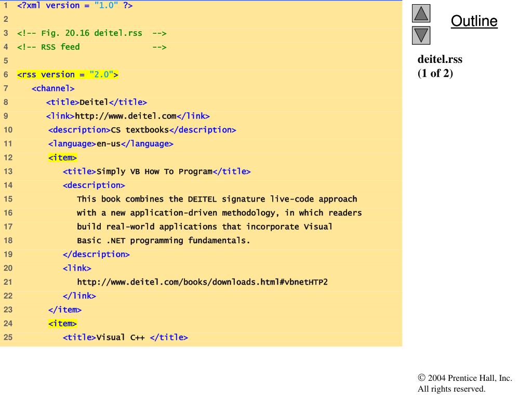Click the closing item tag on line 23
This screenshot has width=532, height=399.
tap(65, 310)
